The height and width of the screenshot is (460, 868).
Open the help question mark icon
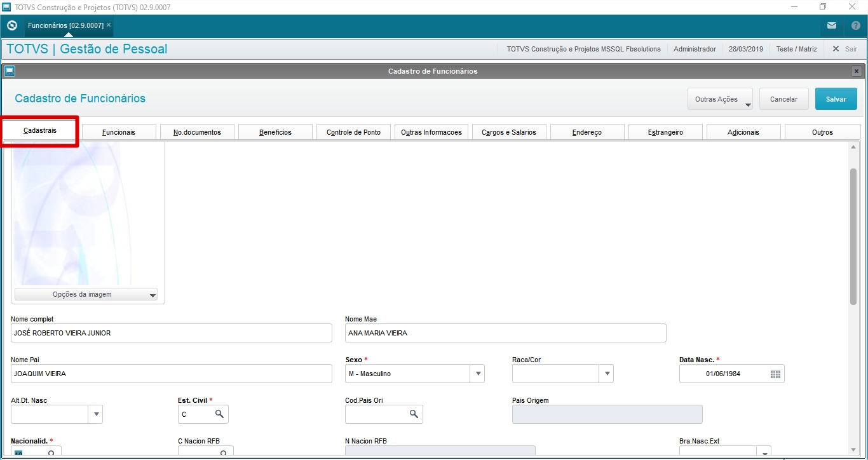click(856, 25)
